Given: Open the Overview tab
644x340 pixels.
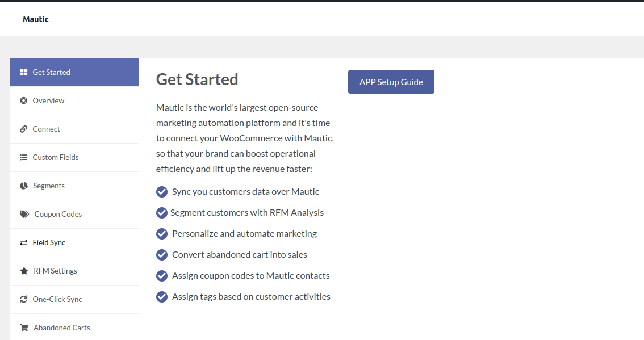Looking at the screenshot, I should pos(74,100).
